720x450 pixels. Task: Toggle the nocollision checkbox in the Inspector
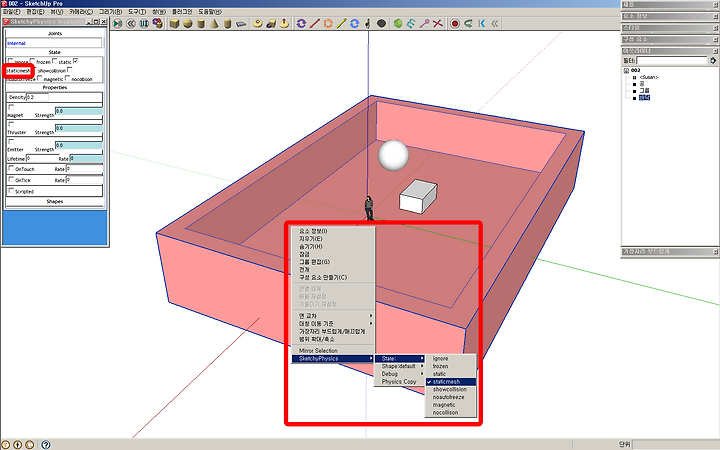[x=68, y=78]
